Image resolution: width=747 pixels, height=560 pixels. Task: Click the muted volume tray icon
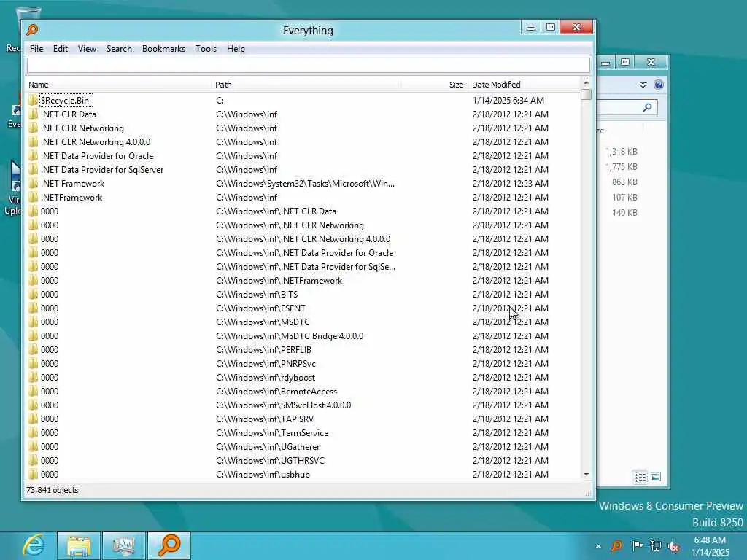pyautogui.click(x=673, y=545)
